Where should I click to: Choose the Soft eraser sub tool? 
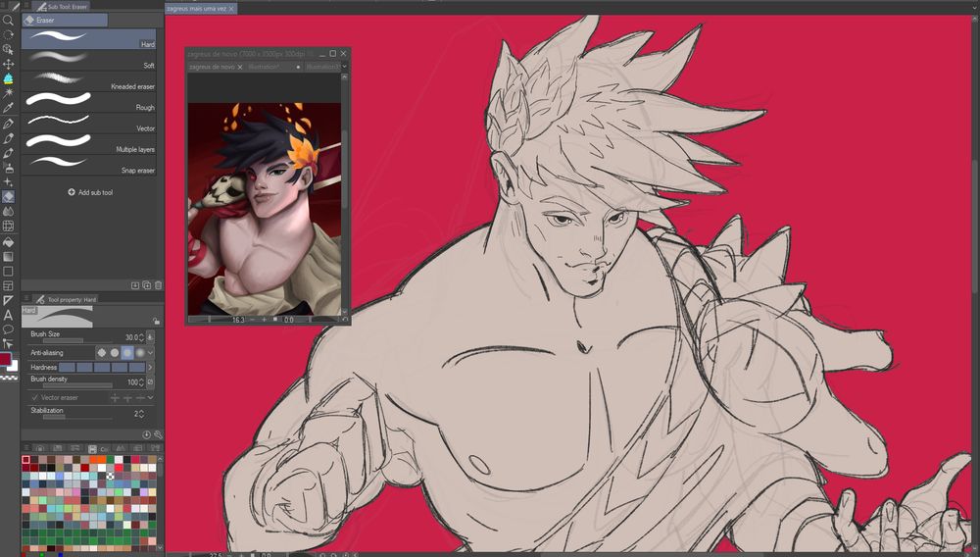pyautogui.click(x=89, y=61)
